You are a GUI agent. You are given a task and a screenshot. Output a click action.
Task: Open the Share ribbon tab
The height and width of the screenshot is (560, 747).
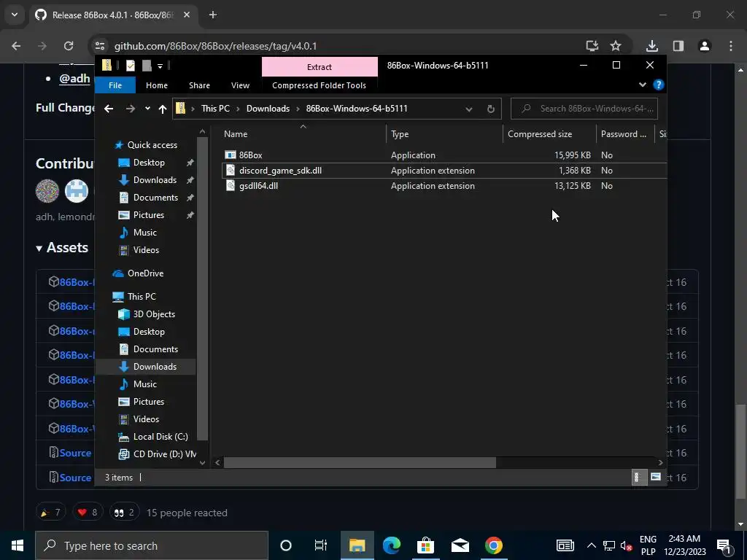(x=199, y=85)
